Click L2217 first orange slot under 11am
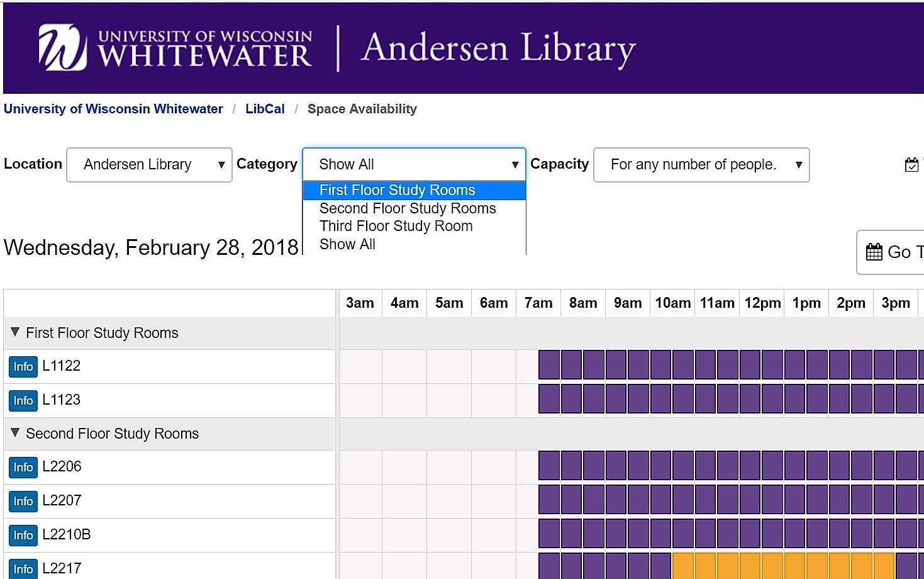This screenshot has height=579, width=924. (706, 566)
